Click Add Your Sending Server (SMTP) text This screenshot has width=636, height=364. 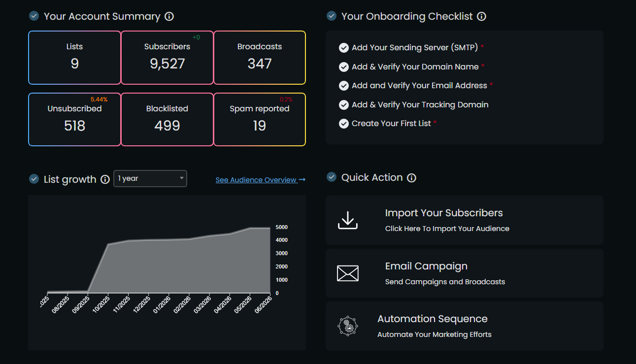tap(415, 48)
